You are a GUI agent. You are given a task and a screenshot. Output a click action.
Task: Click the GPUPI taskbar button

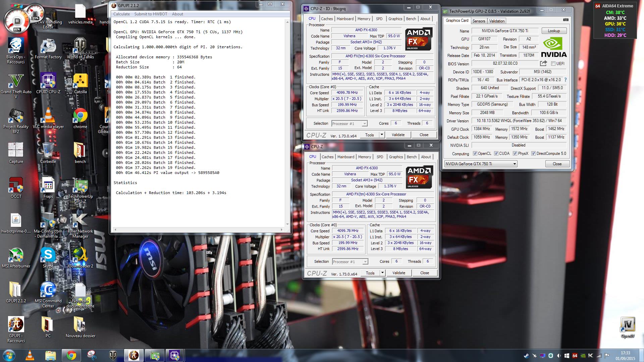click(x=133, y=355)
